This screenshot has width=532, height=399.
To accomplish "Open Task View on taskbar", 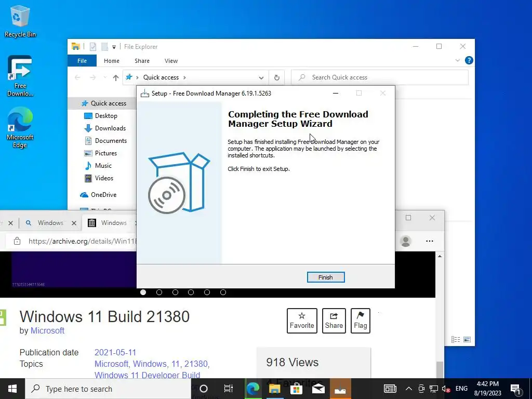I will (x=229, y=389).
